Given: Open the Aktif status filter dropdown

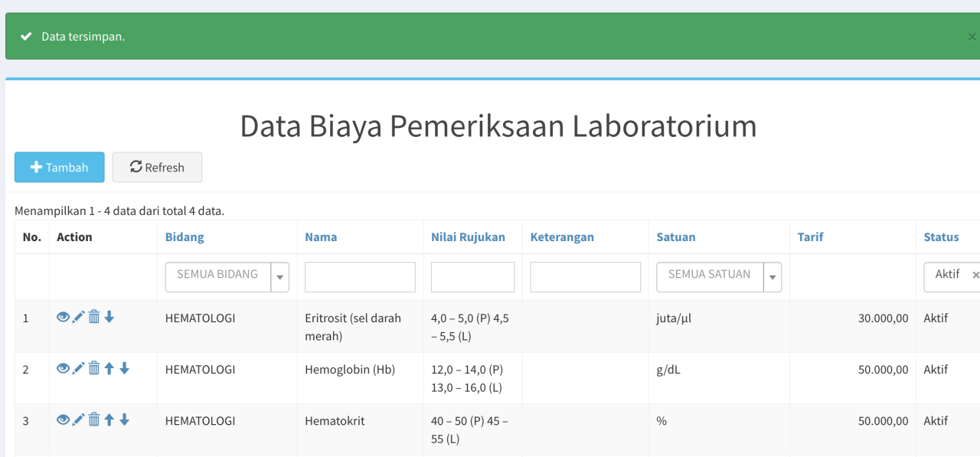Looking at the screenshot, I should [952, 277].
